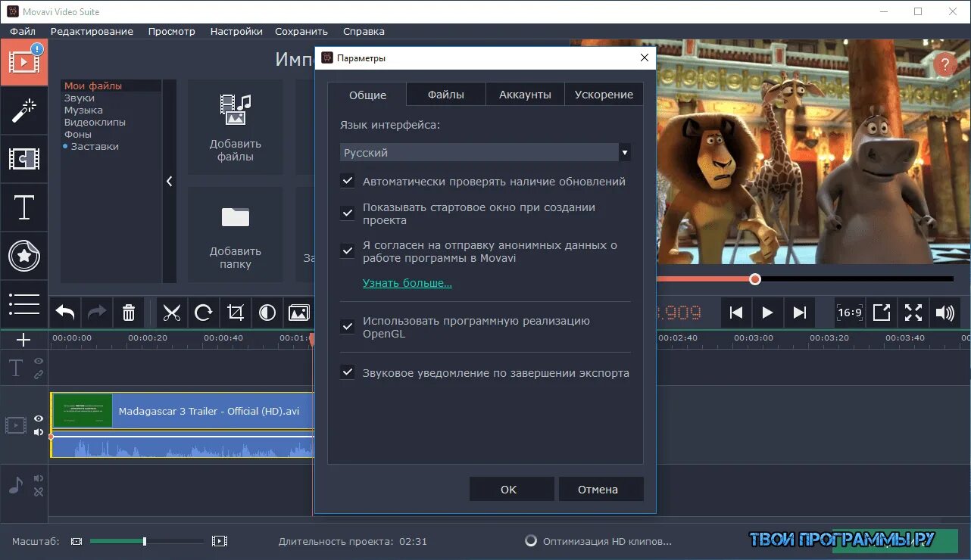The height and width of the screenshot is (560, 971).
Task: Split clip with scissors tool
Action: pyautogui.click(x=172, y=312)
